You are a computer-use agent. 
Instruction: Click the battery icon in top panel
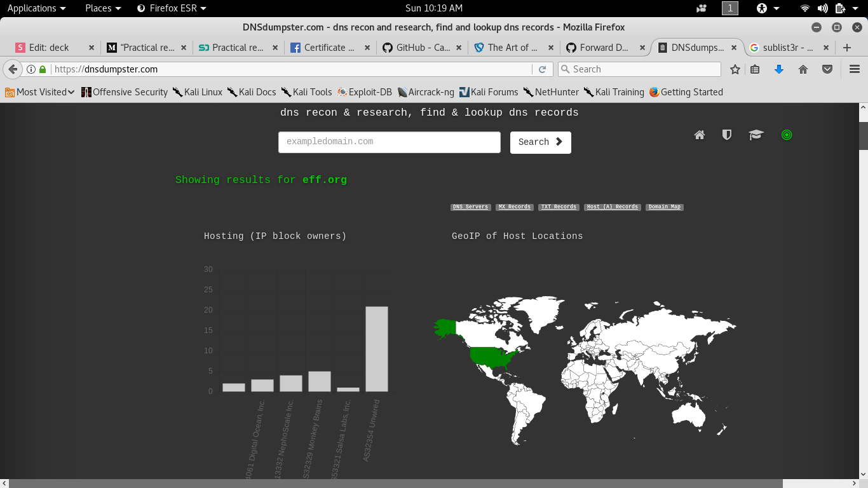point(840,8)
